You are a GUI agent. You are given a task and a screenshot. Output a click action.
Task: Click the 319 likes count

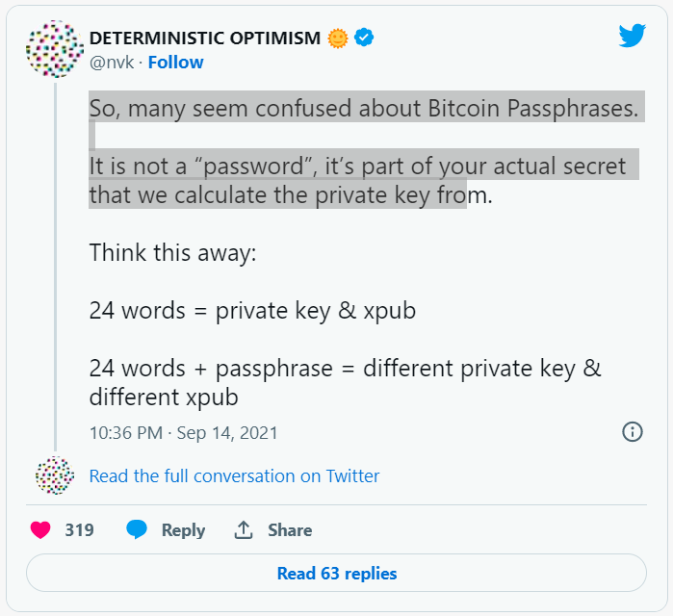click(x=79, y=530)
